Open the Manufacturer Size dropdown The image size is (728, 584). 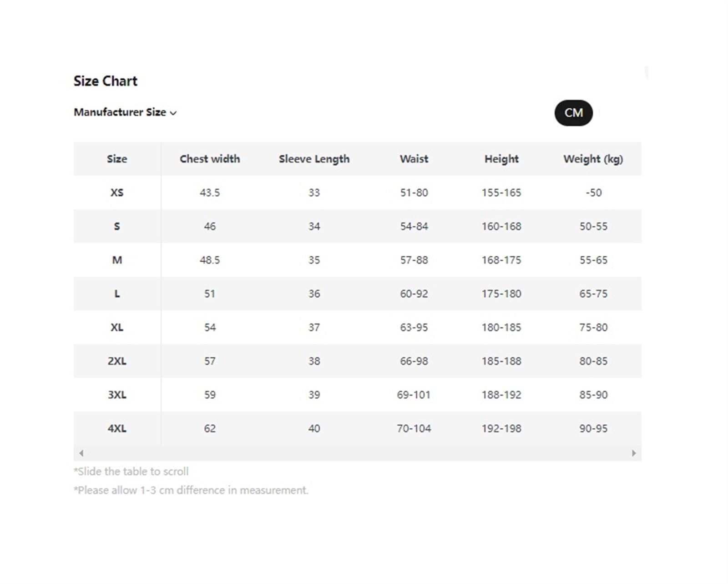(125, 112)
